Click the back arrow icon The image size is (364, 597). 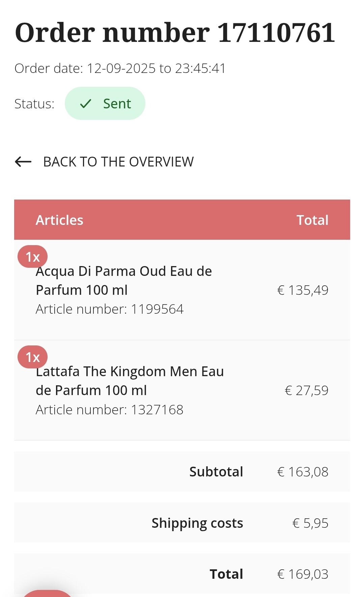[x=23, y=162]
